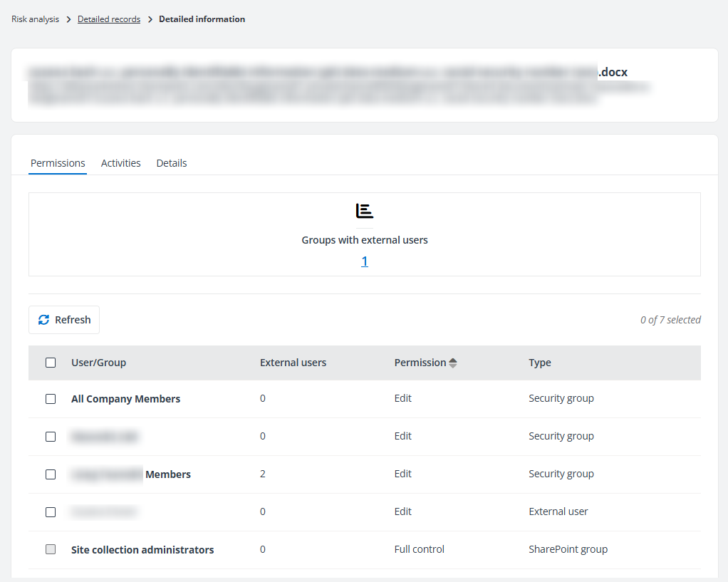Viewport: 728px width, 582px height.
Task: Check the External user row
Action: [51, 512]
